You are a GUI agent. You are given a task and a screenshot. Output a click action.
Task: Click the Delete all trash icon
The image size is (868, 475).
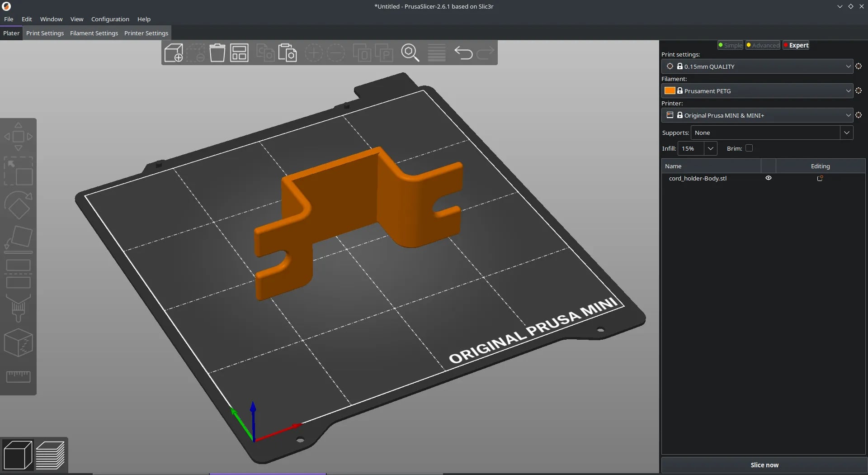click(217, 53)
